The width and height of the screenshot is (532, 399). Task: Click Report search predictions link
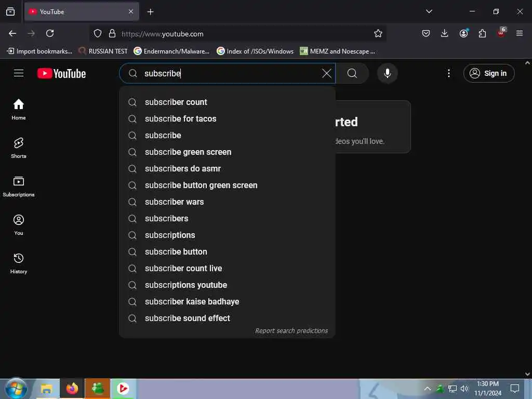[291, 331]
